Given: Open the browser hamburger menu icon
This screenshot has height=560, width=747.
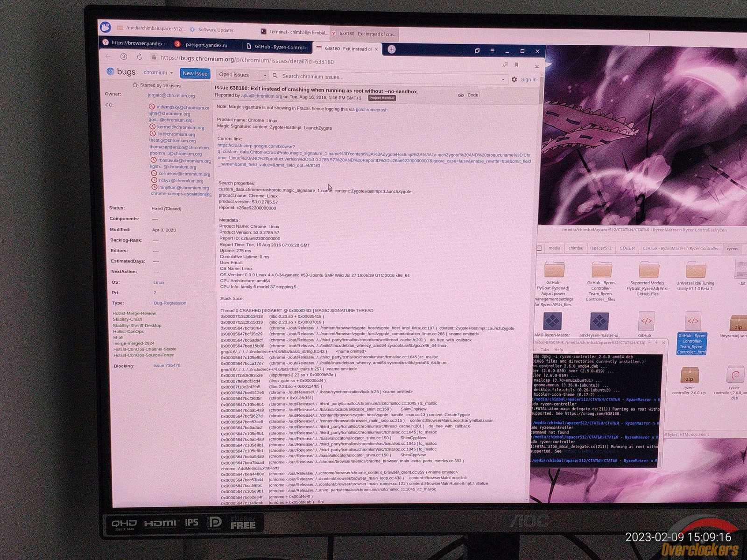Looking at the screenshot, I should pos(492,50).
